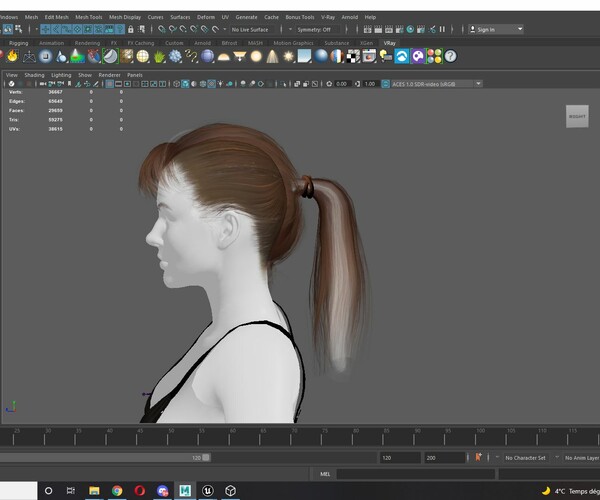This screenshot has width=600, height=500.
Task: Click the V-Ray plane rectangle light icon
Action: point(240,56)
